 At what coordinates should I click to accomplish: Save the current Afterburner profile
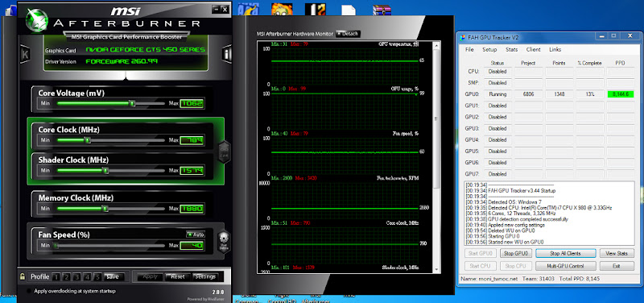click(114, 276)
